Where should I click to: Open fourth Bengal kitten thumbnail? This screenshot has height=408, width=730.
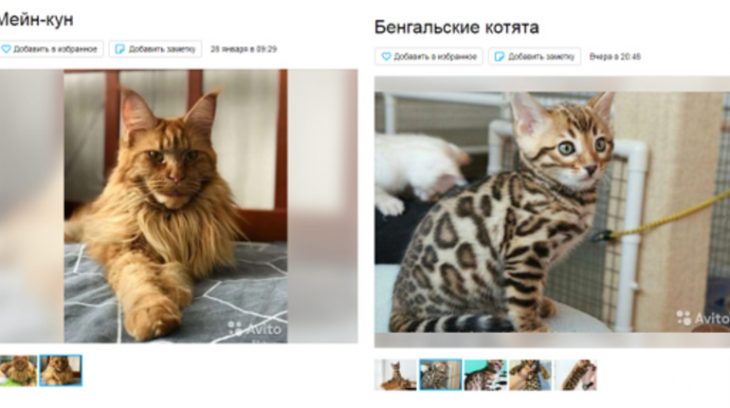click(x=530, y=374)
